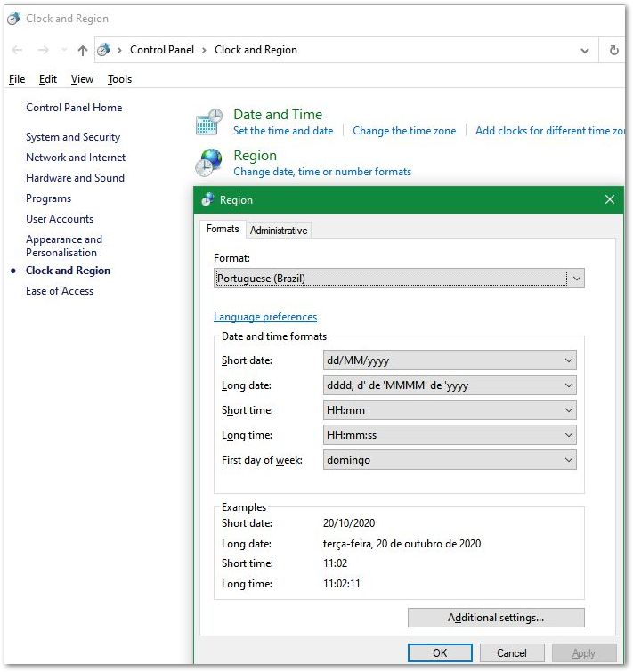This screenshot has height=672, width=633.
Task: Go to Control Panel Home
Action: point(74,108)
